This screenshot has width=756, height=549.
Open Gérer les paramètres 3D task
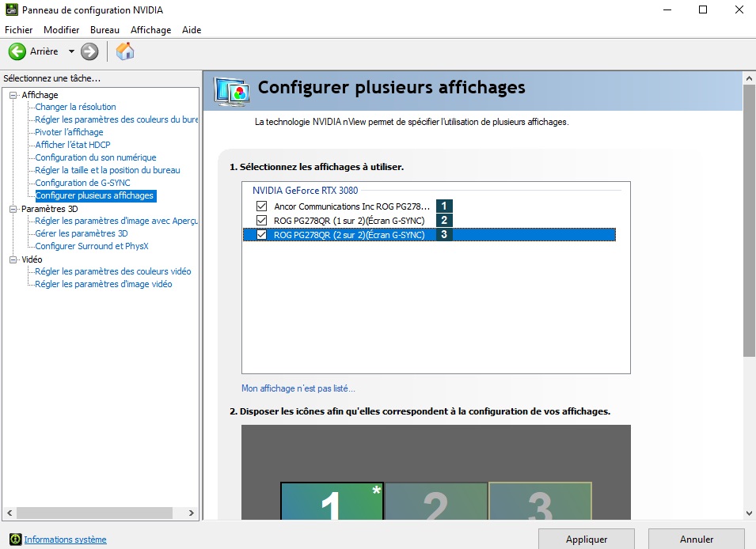point(81,233)
